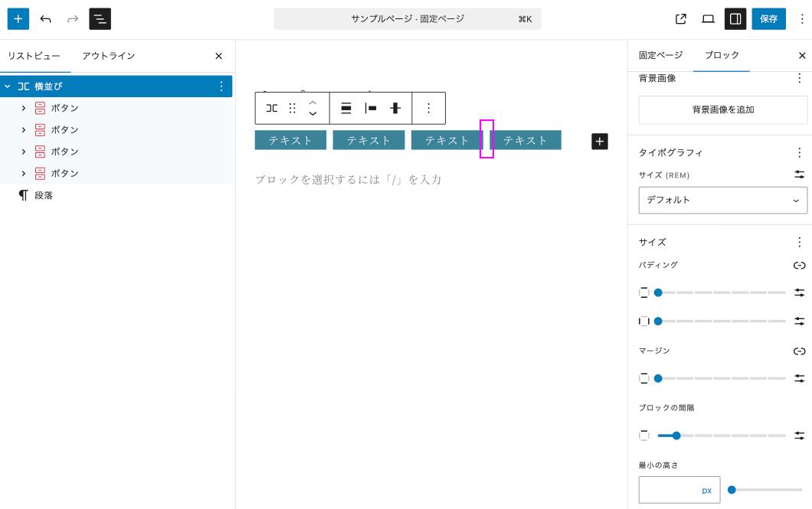Image resolution: width=812 pixels, height=509 pixels.
Task: Toggle the settings sidebar panel
Action: point(735,19)
